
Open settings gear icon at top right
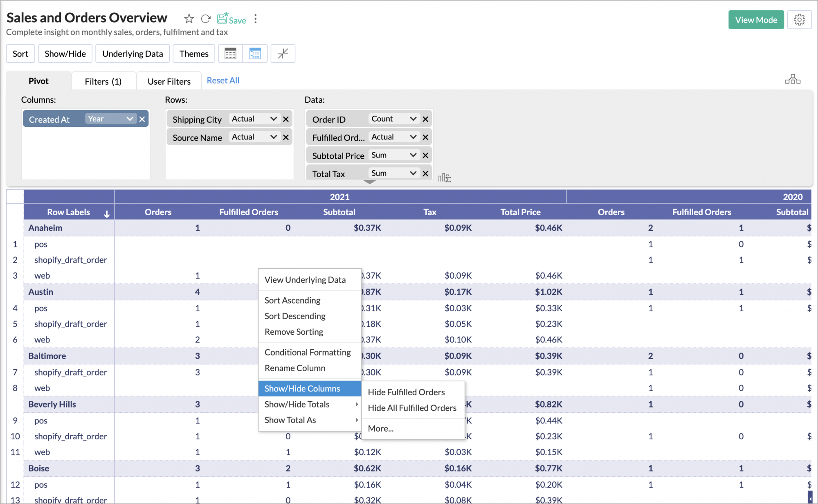799,20
